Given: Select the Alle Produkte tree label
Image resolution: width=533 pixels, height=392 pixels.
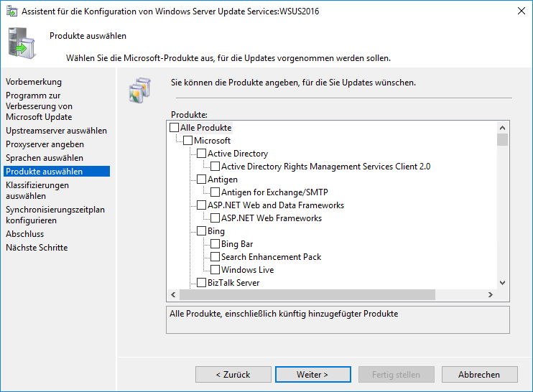Looking at the screenshot, I should 205,127.
